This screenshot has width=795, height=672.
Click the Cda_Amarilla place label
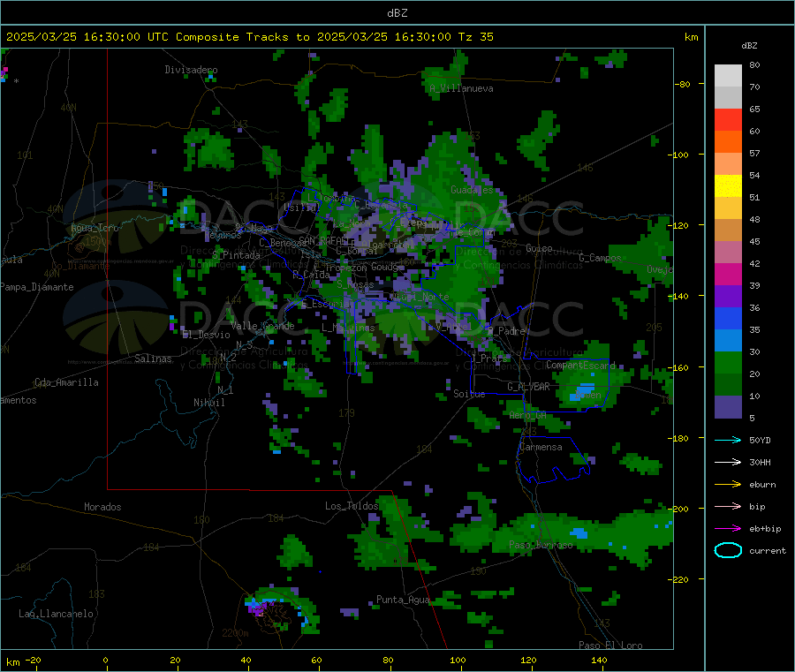[x=66, y=382]
